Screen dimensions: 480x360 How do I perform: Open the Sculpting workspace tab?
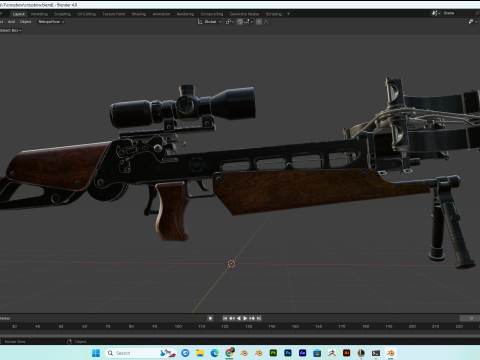tap(62, 14)
